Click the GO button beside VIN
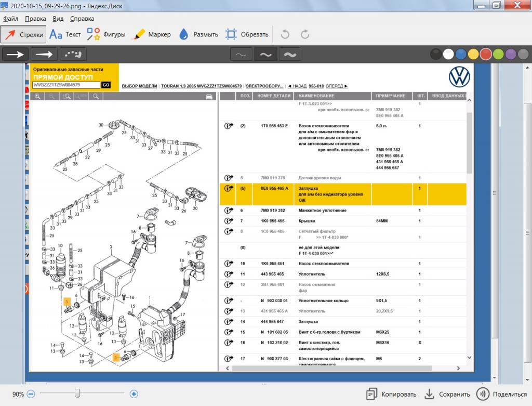This screenshot has height=406, width=532. point(106,85)
